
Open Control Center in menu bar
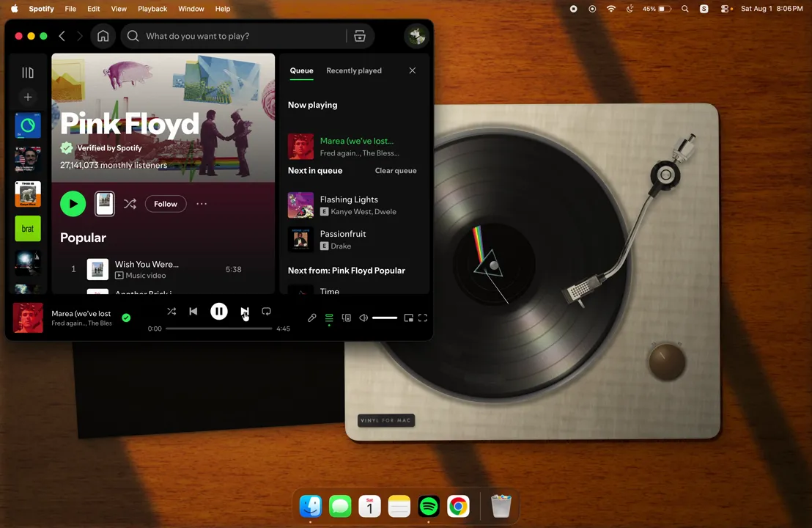[726, 9]
